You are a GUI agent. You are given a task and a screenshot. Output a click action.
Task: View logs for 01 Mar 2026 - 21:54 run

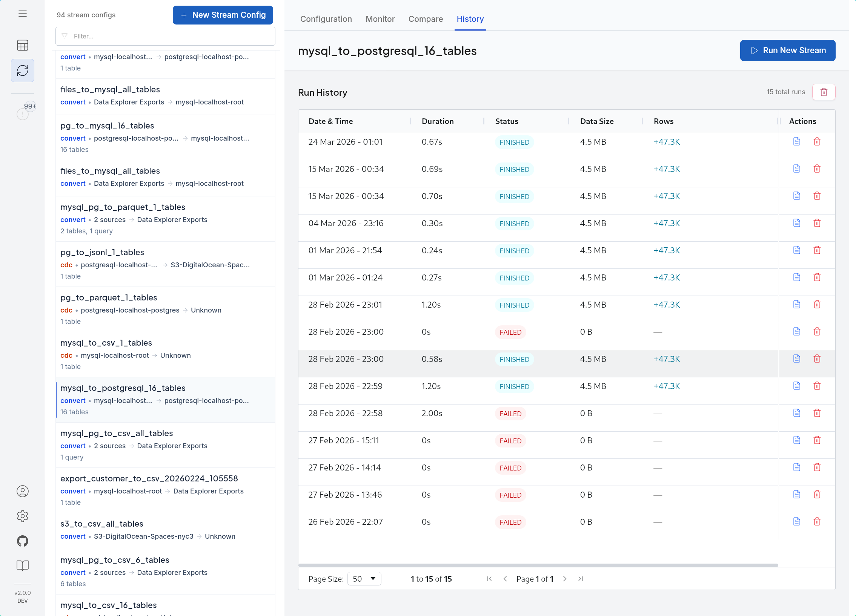tap(797, 250)
